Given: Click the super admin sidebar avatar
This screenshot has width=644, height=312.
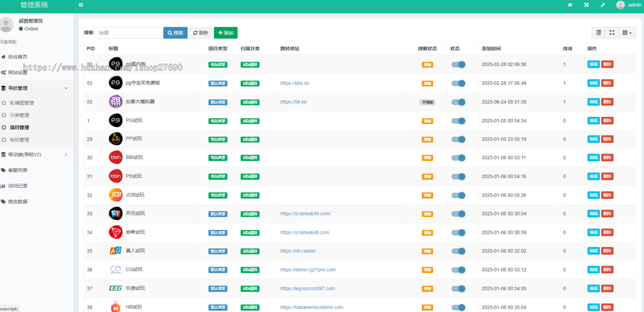Looking at the screenshot, I should [x=6, y=25].
